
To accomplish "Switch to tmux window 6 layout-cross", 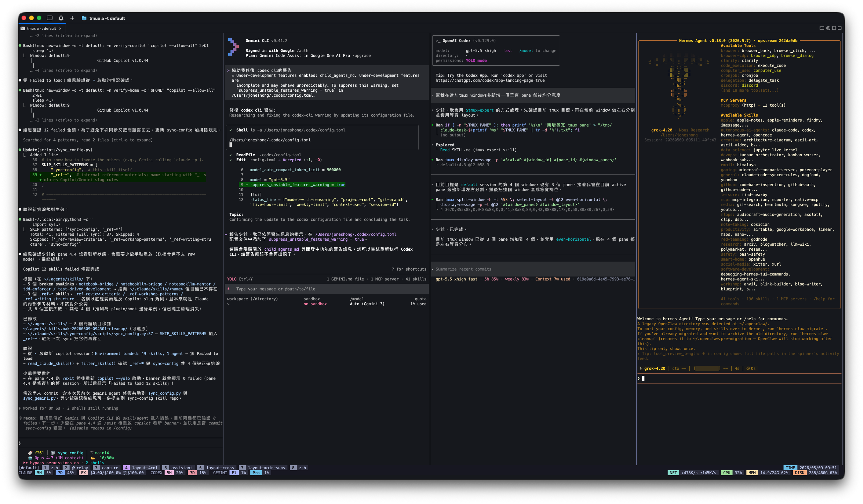I will coord(216,468).
